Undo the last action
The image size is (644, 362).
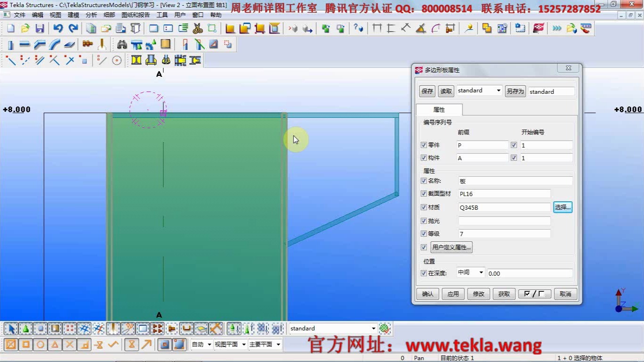point(58,29)
